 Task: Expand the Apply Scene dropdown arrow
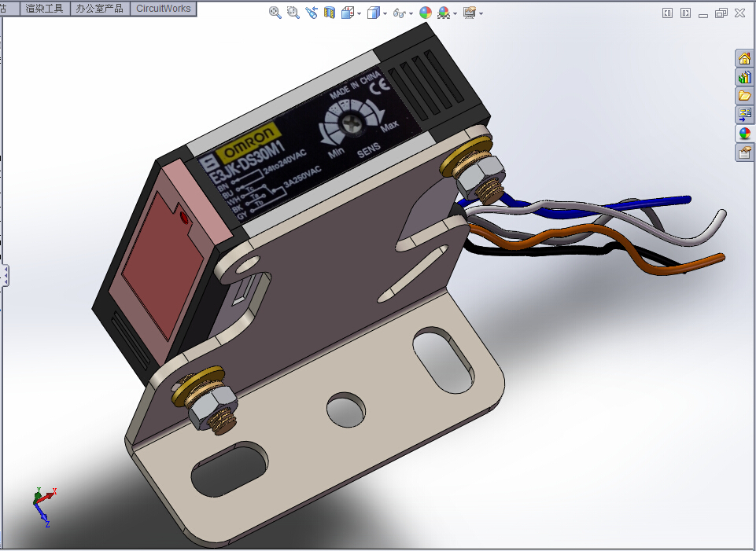[455, 13]
